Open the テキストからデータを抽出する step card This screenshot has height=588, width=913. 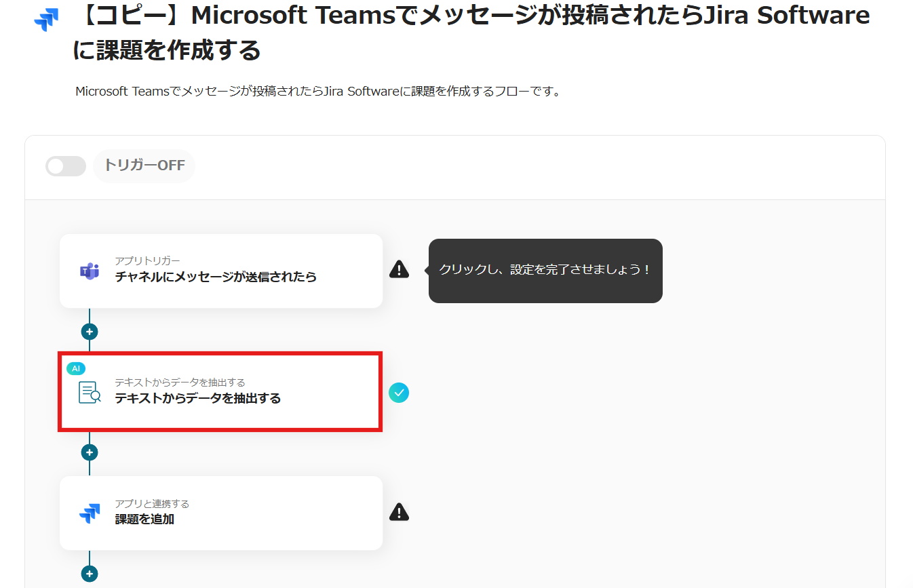tap(221, 391)
